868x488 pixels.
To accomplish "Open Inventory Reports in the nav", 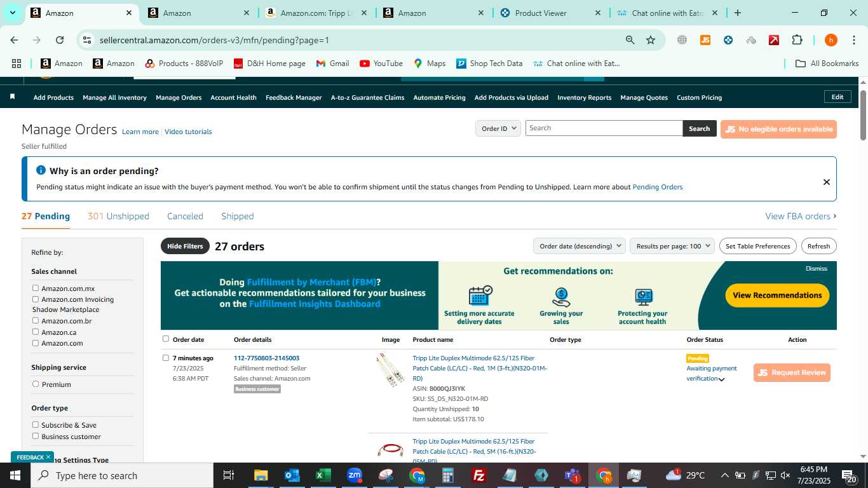I will (x=584, y=97).
